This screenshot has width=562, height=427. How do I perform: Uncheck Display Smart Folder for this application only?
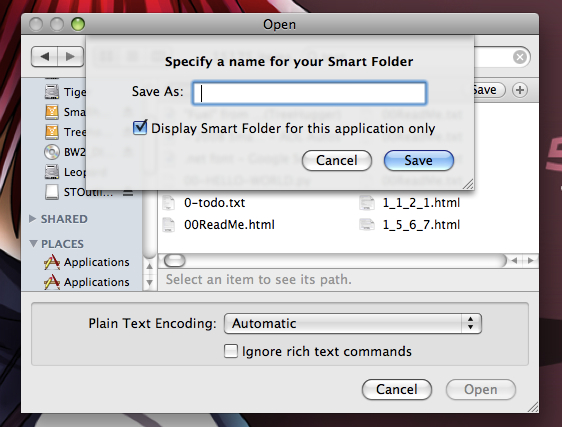pos(140,127)
